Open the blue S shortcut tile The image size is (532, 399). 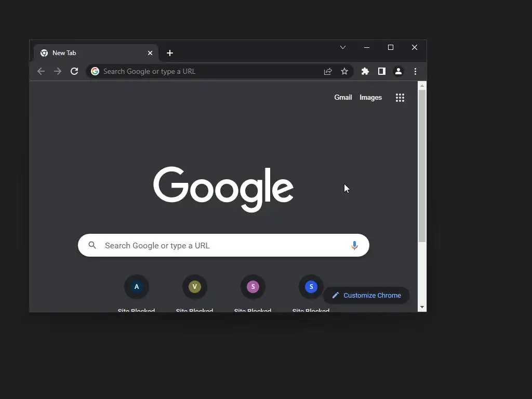pos(311,287)
